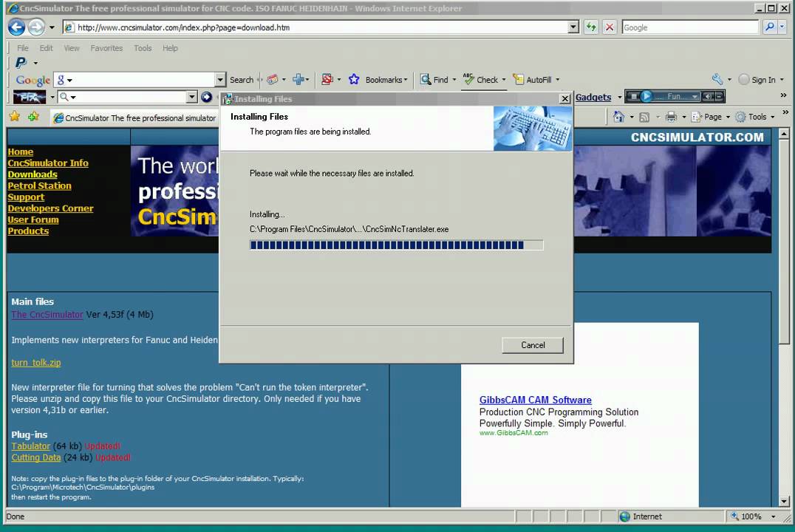The width and height of the screenshot is (795, 532).
Task: Open the zoom level dropdown at 100%
Action: [774, 516]
